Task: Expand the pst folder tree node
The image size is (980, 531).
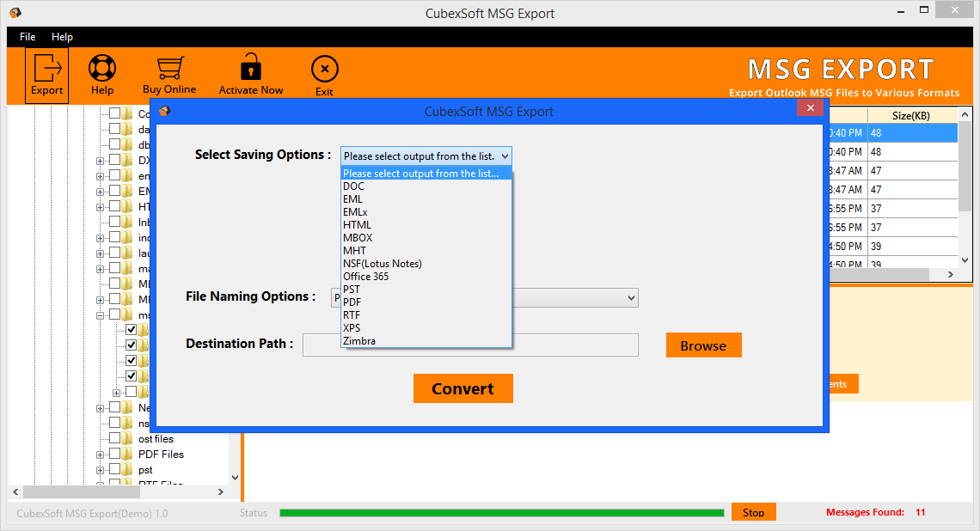Action: pos(101,470)
